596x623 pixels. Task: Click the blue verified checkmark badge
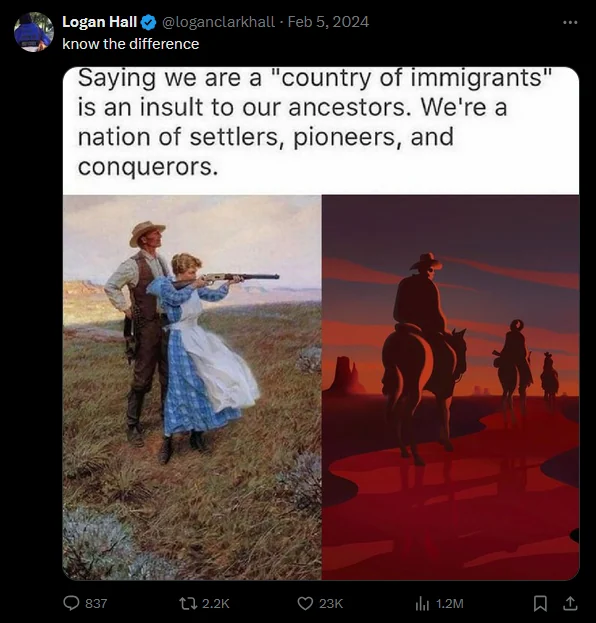click(x=149, y=23)
